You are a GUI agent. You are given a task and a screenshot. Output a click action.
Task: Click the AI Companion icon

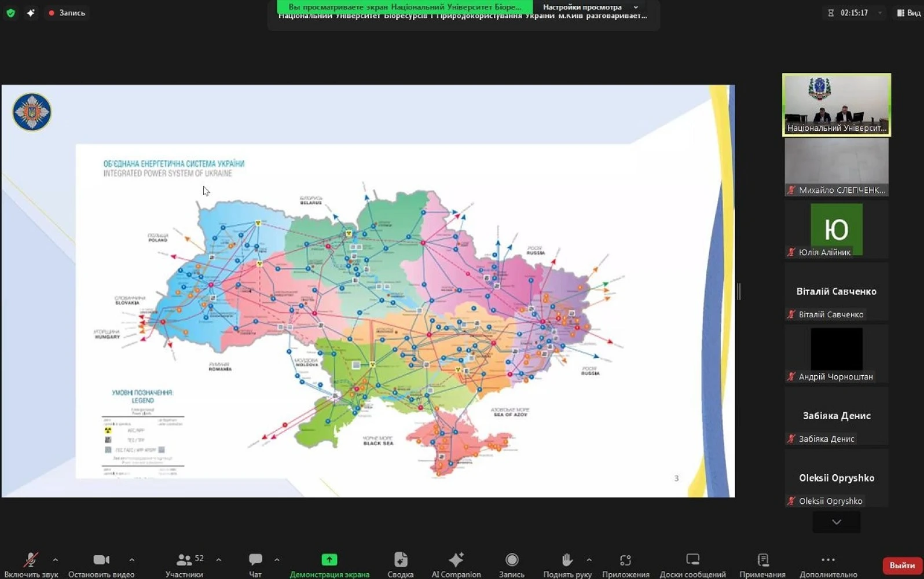pyautogui.click(x=456, y=560)
